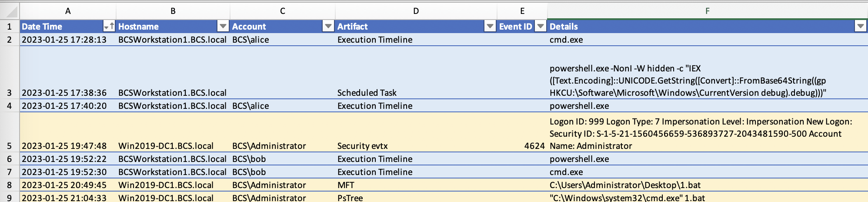Click the PsTree artifact cell
The width and height of the screenshot is (868, 202).
point(350,198)
